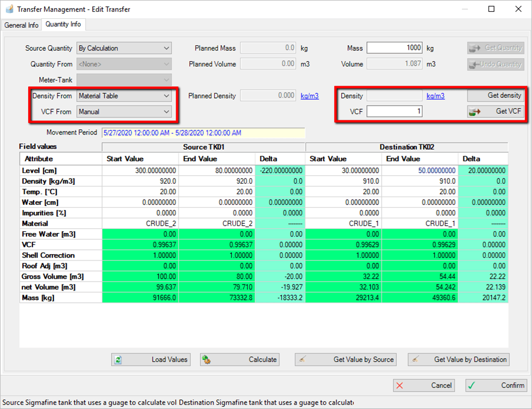
Task: Select the Quantity Info tab
Action: pos(63,25)
